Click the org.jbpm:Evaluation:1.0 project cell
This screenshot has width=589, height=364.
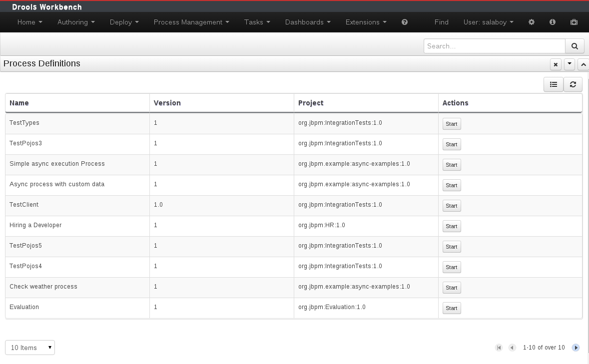pos(366,308)
